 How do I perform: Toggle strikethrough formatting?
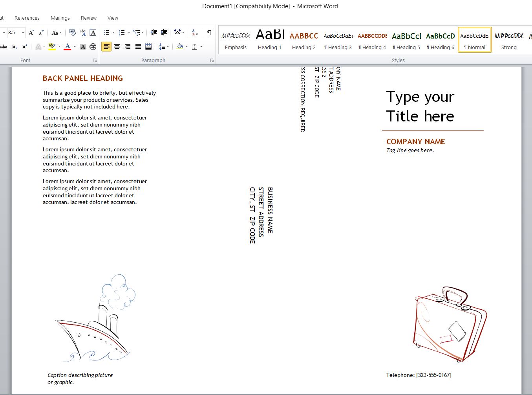click(x=4, y=47)
